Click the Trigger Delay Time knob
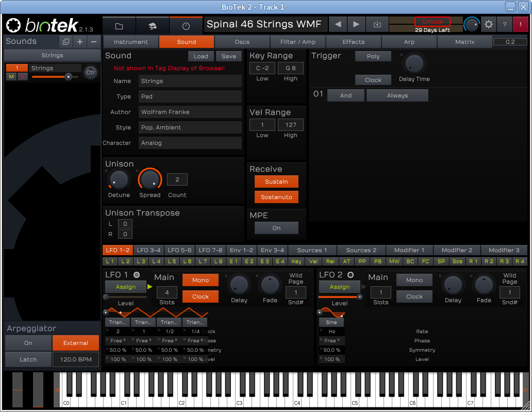 414,63
